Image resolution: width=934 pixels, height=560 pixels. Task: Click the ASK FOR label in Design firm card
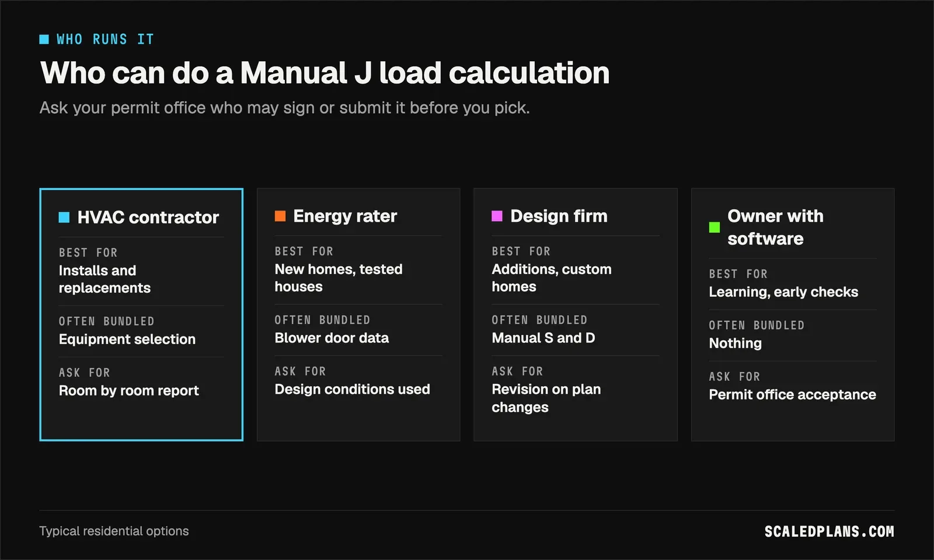517,372
